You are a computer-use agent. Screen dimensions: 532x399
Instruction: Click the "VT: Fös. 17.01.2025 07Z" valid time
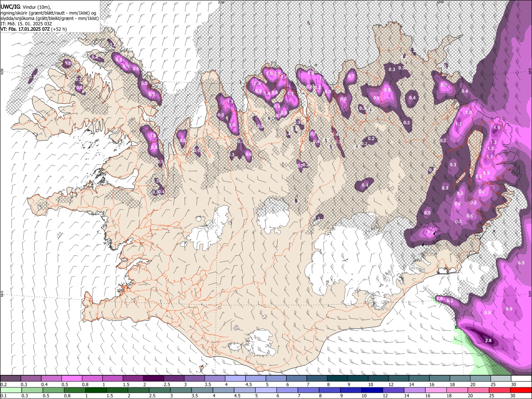point(25,29)
